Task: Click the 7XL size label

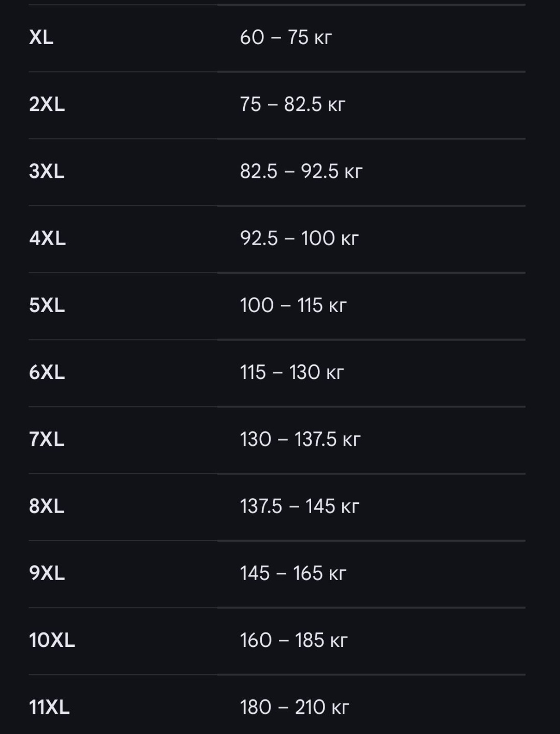Action: click(47, 439)
